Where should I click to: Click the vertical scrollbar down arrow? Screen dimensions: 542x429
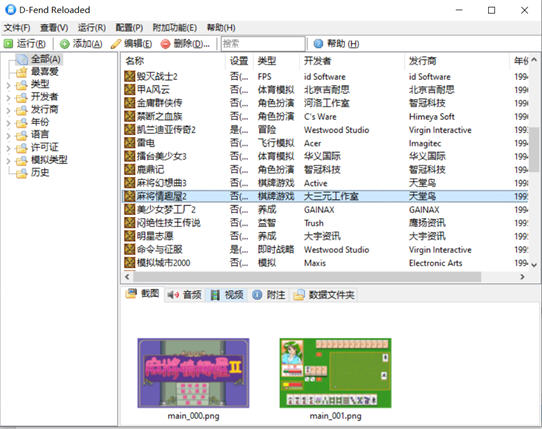pyautogui.click(x=534, y=265)
